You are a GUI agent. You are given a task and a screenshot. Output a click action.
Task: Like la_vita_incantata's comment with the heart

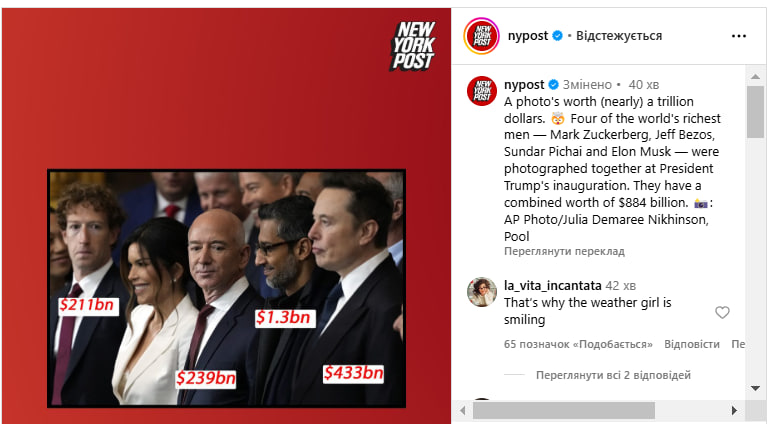(722, 312)
